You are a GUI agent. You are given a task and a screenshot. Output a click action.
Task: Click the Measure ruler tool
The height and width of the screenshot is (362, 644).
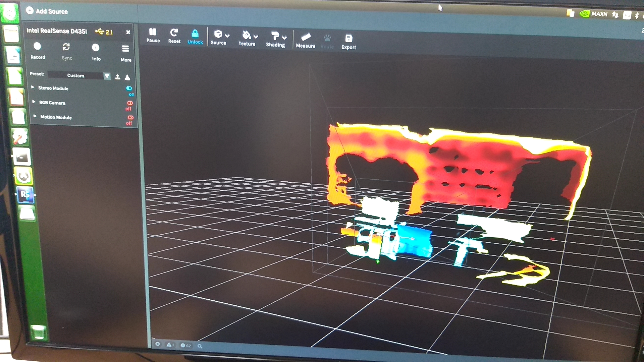[306, 37]
